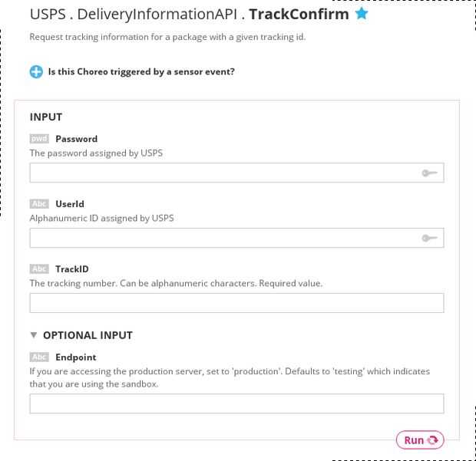
Task: Click the key icon in UserId field
Action: coord(429,239)
